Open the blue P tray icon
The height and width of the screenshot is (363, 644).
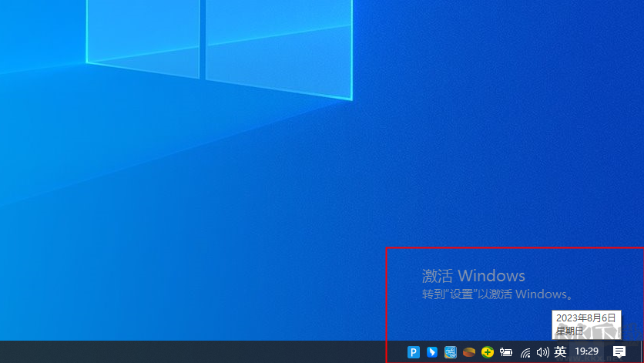(x=413, y=352)
